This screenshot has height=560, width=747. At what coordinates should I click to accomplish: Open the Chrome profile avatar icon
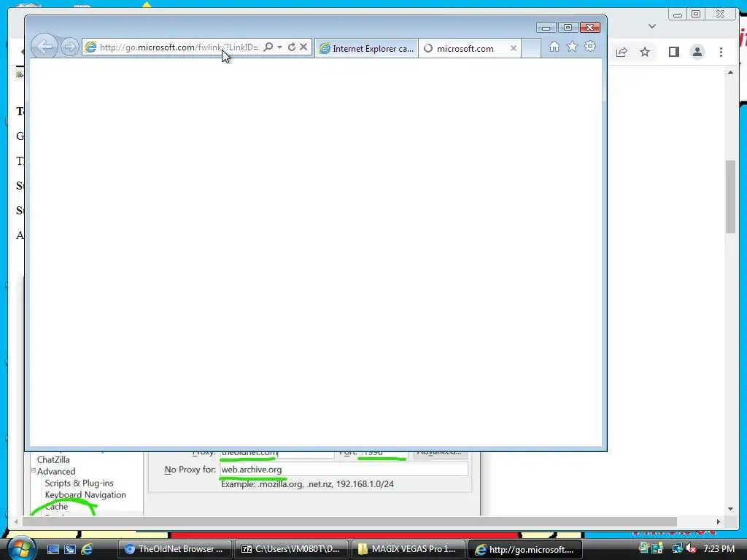697,52
